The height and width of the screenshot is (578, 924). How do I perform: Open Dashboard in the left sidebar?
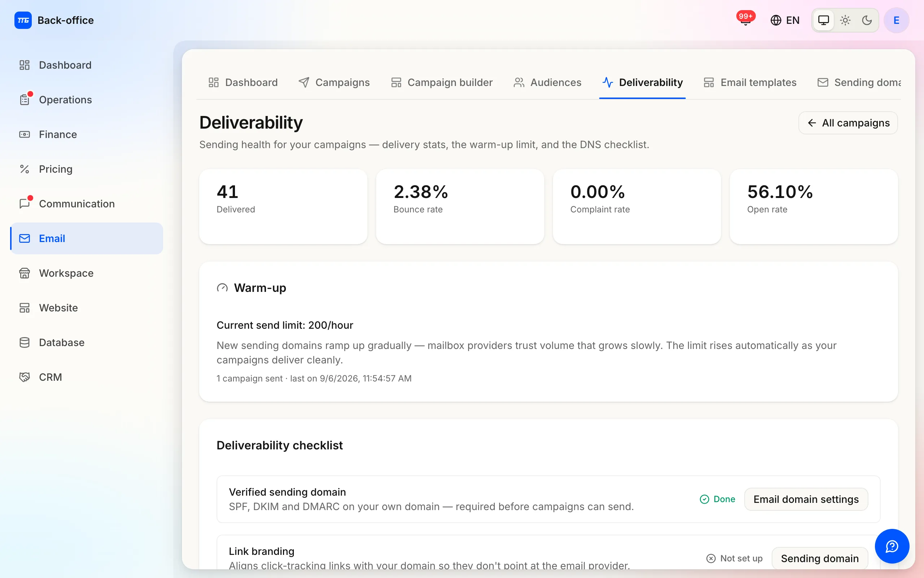(87, 65)
